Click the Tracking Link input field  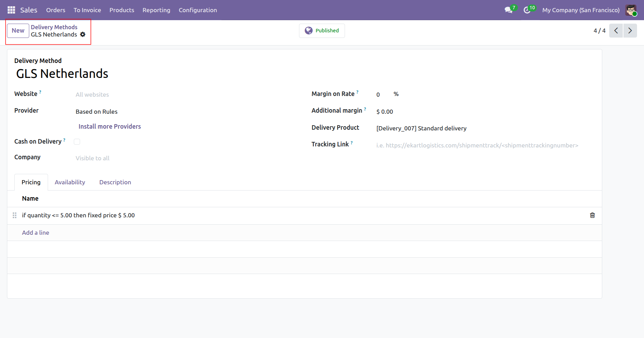click(477, 145)
